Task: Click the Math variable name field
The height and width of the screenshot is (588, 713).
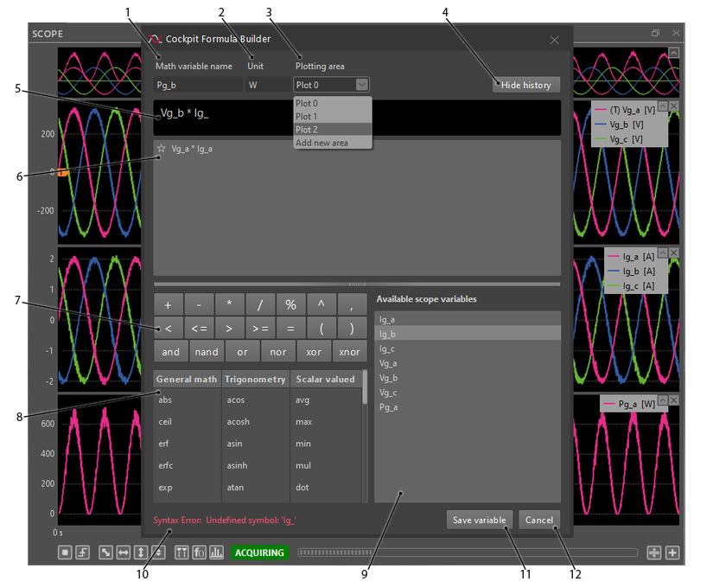Action: (x=198, y=85)
